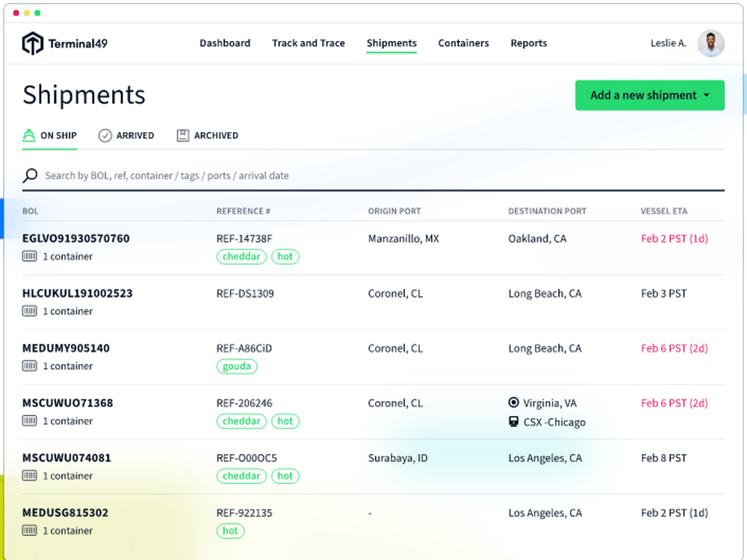Click ETA Feb 2 PST (1d) in red
Screen dimensions: 747x560
[675, 239]
